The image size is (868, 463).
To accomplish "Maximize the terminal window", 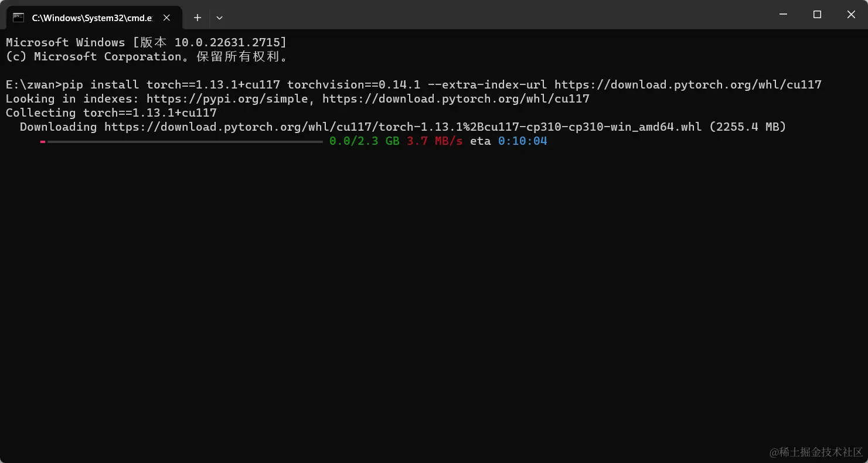I will (817, 14).
